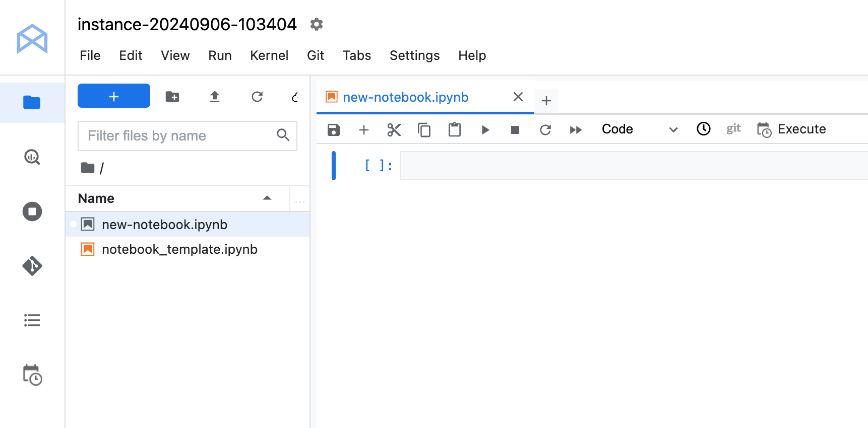Viewport: 868px width, 428px height.
Task: Open the Table of Contents sidebar
Action: point(32,320)
